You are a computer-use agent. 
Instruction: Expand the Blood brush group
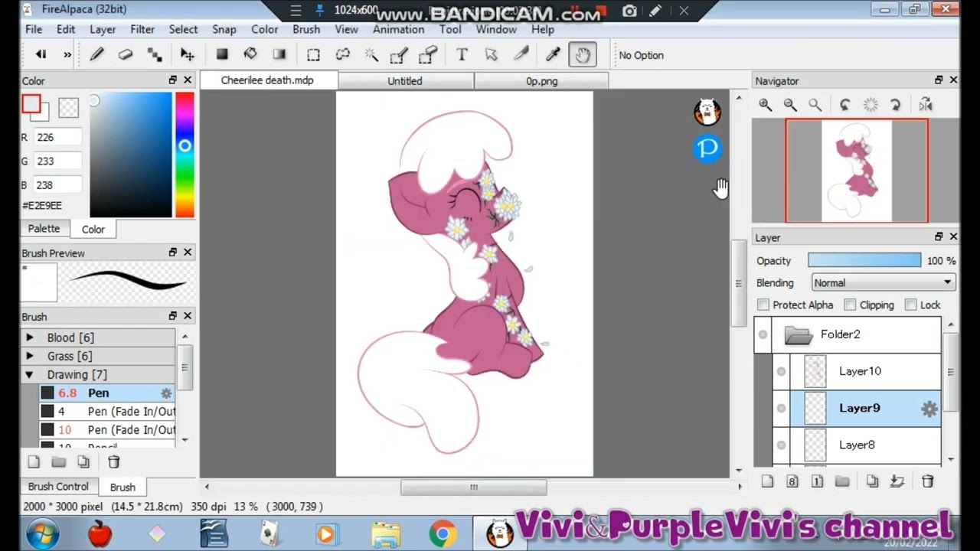click(x=30, y=337)
